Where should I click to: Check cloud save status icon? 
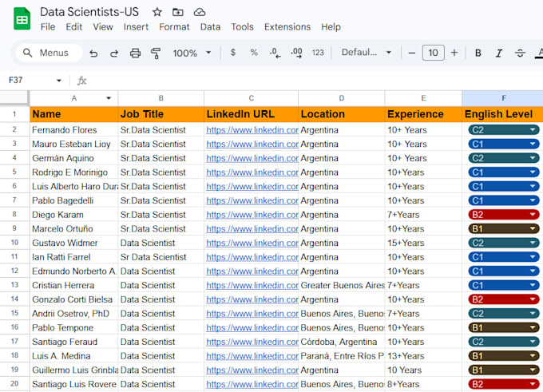[x=200, y=12]
